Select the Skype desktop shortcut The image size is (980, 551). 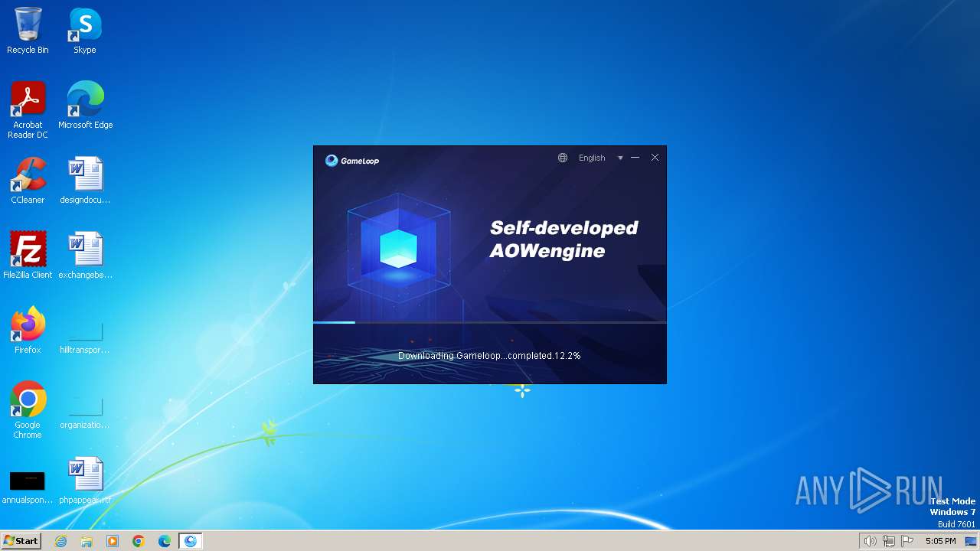pyautogui.click(x=85, y=31)
